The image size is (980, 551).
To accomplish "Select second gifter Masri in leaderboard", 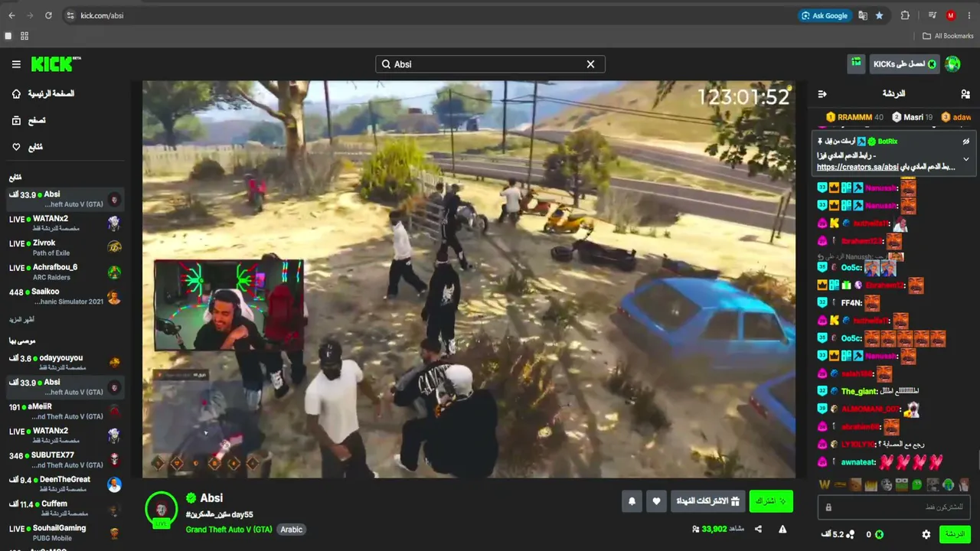I will (912, 117).
